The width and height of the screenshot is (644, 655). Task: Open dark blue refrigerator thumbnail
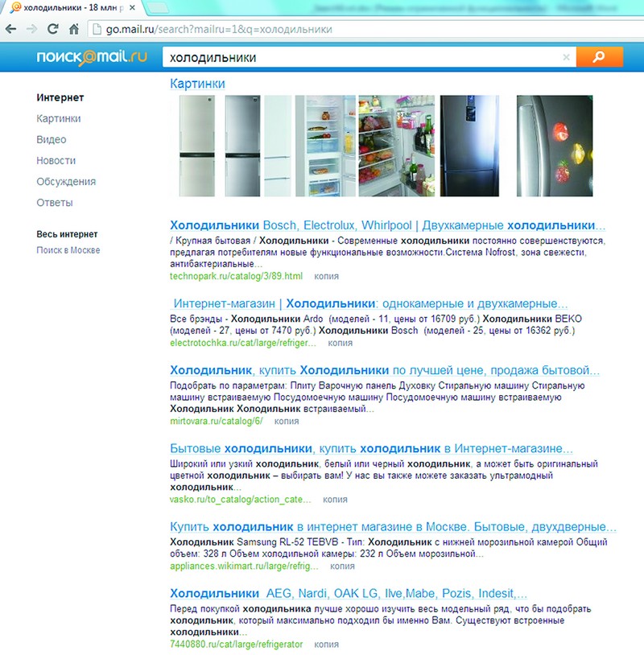click(469, 146)
